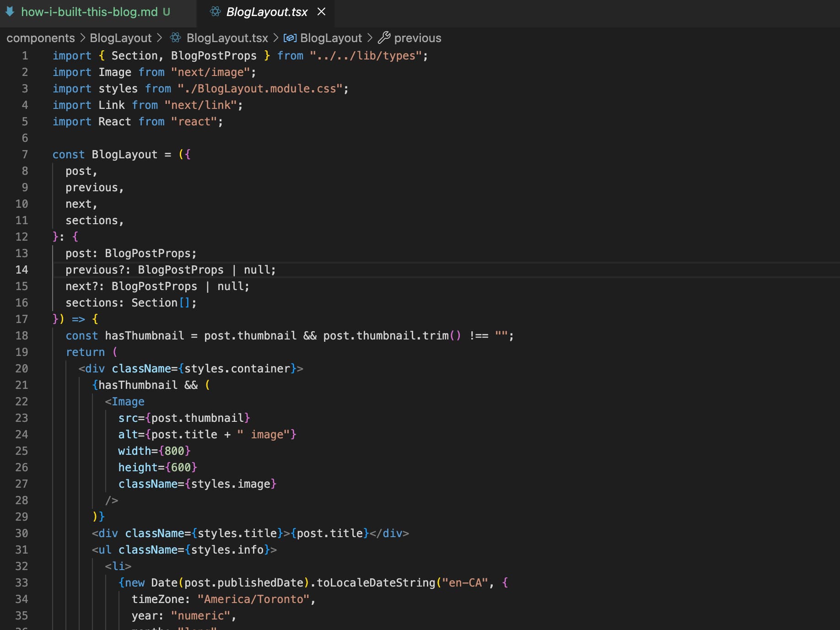This screenshot has width=840, height=630.
Task: Click the React icon on the BlogLayout.tsx tab
Action: [x=214, y=12]
